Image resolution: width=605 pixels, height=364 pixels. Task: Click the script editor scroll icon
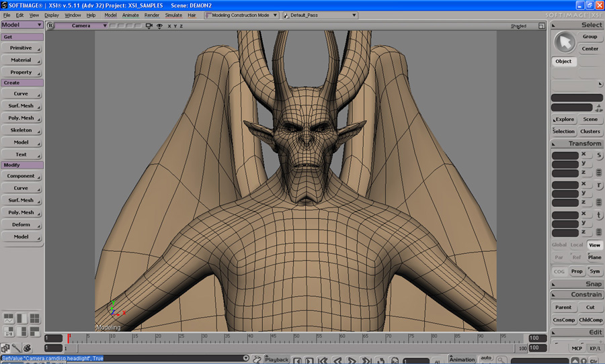[x=257, y=359]
